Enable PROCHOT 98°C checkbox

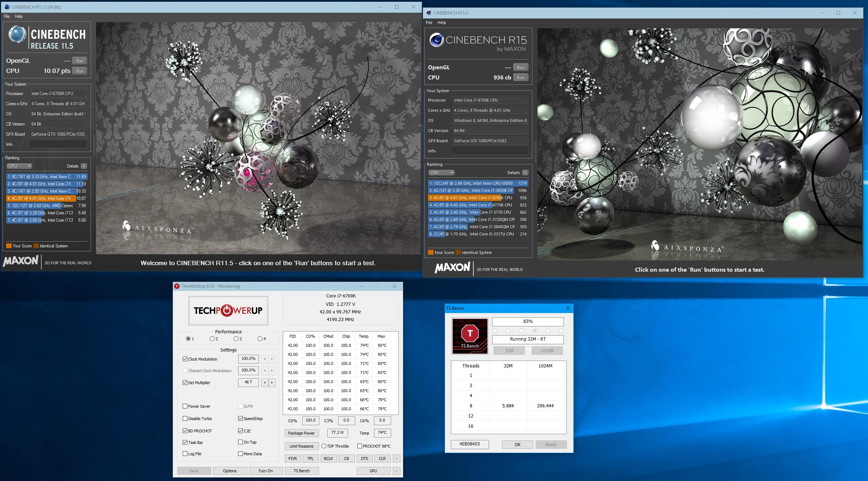click(360, 446)
